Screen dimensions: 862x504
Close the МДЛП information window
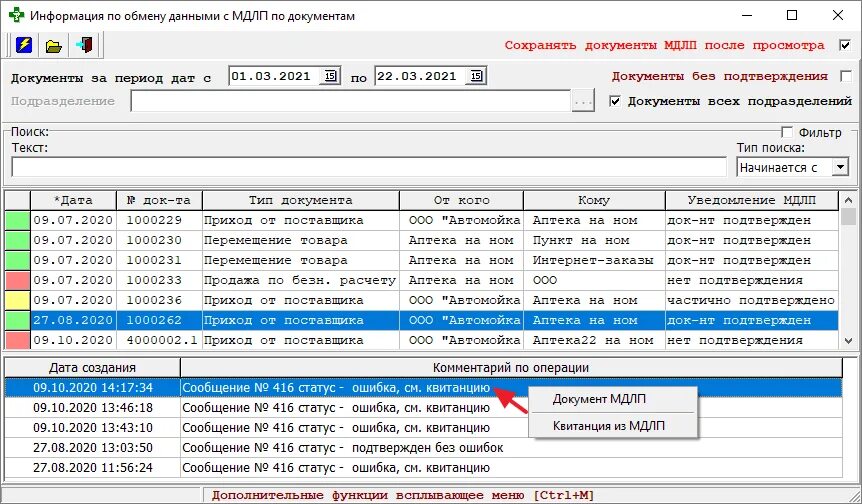tap(838, 15)
